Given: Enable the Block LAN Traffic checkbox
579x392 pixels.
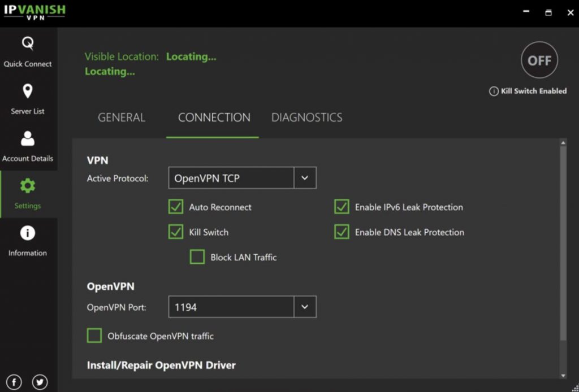Looking at the screenshot, I should pyautogui.click(x=197, y=257).
